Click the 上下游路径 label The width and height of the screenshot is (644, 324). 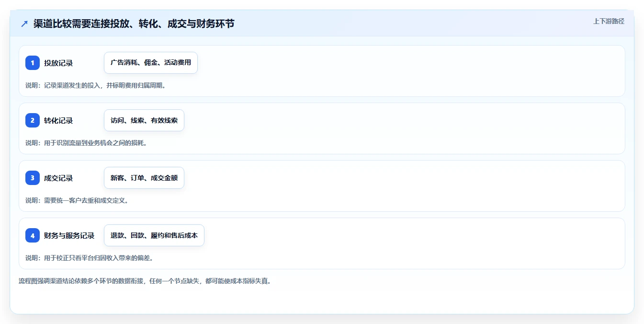pos(609,21)
